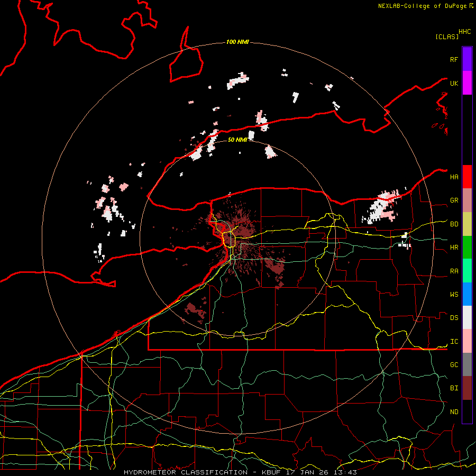Click the salmon GR legend color swatch
476x476 pixels.
tap(467, 200)
